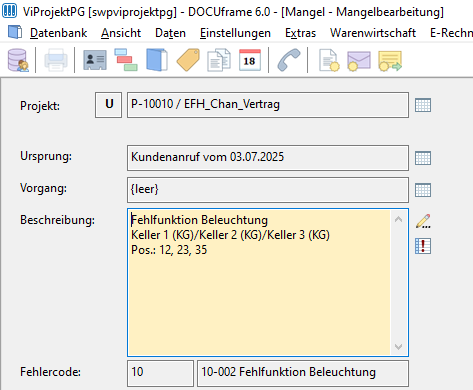Image resolution: width=473 pixels, height=390 pixels.
Task: Click the colored project structure blocks icon
Action: click(x=126, y=60)
